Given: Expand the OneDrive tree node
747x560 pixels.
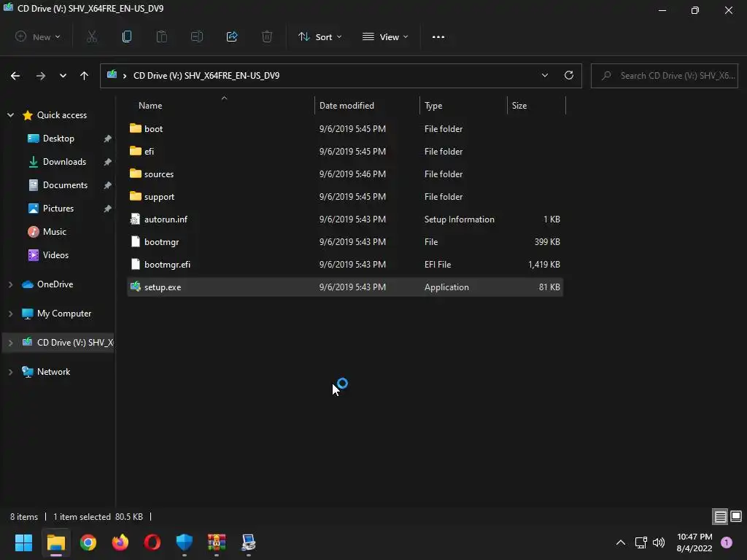Looking at the screenshot, I should click(x=10, y=284).
